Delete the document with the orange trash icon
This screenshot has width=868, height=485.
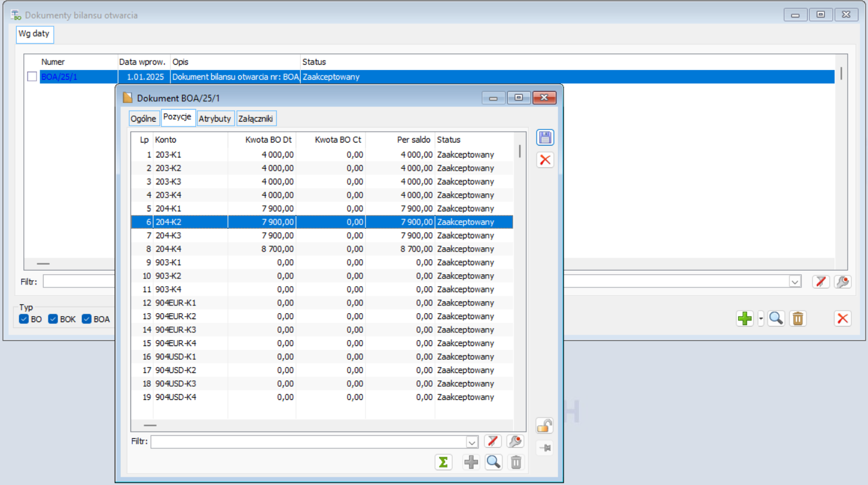tap(798, 319)
